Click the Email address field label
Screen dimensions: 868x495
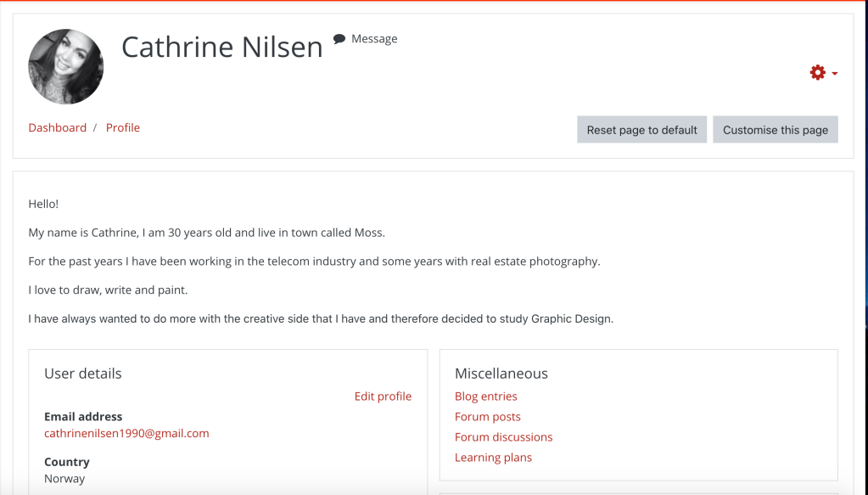tap(83, 417)
